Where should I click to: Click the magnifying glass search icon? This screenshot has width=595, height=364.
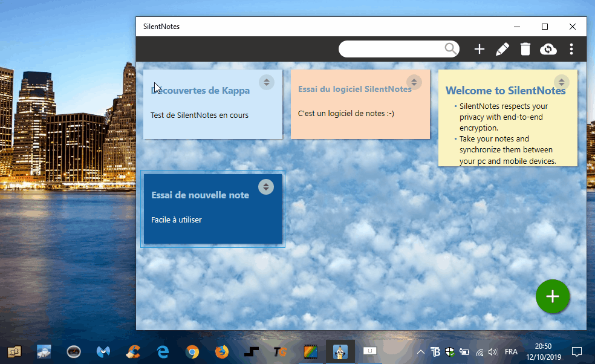(450, 49)
